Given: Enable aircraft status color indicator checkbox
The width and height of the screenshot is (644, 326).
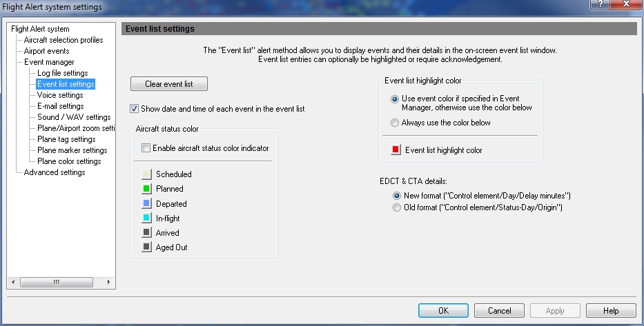Looking at the screenshot, I should pyautogui.click(x=146, y=148).
